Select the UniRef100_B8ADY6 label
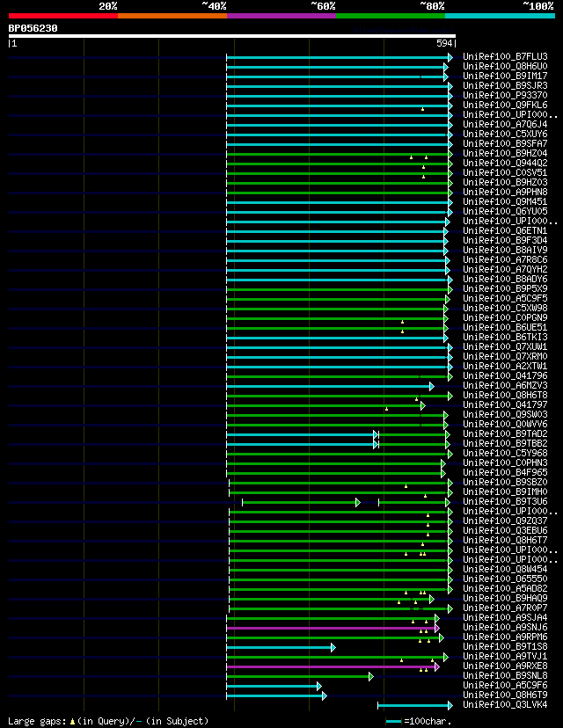The height and width of the screenshot is (728, 563). pyautogui.click(x=506, y=279)
